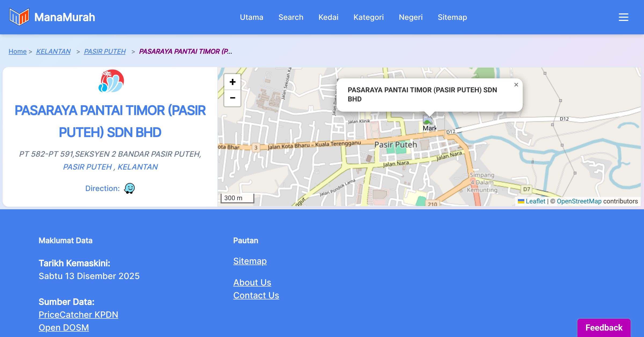The height and width of the screenshot is (337, 644).
Task: Open the PriceCatcher KPDN source link
Action: click(x=78, y=314)
